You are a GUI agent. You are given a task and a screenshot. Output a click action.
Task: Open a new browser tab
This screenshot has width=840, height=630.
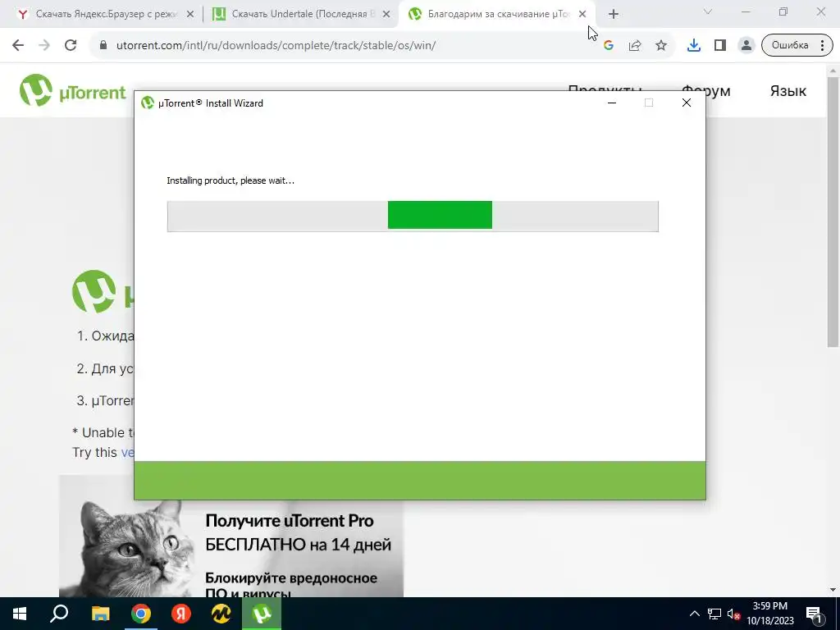(614, 15)
